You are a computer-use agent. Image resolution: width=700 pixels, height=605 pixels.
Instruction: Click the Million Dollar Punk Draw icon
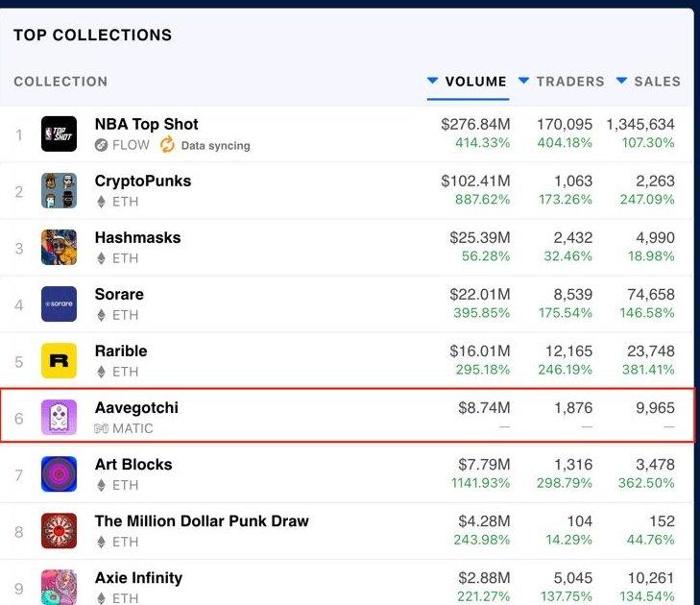[59, 530]
